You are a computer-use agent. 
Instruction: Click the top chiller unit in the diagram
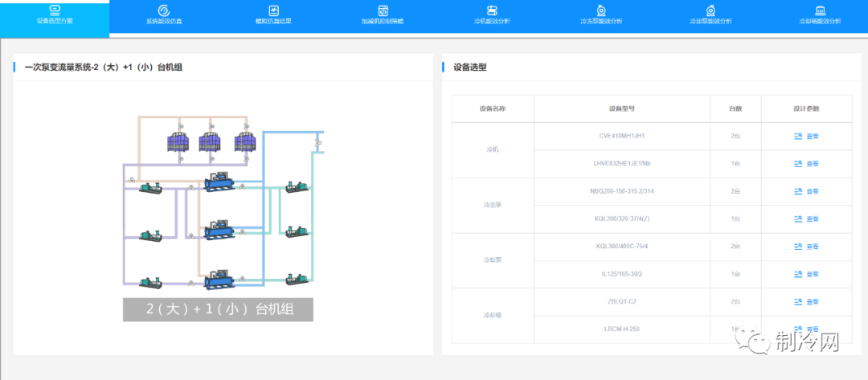219,182
